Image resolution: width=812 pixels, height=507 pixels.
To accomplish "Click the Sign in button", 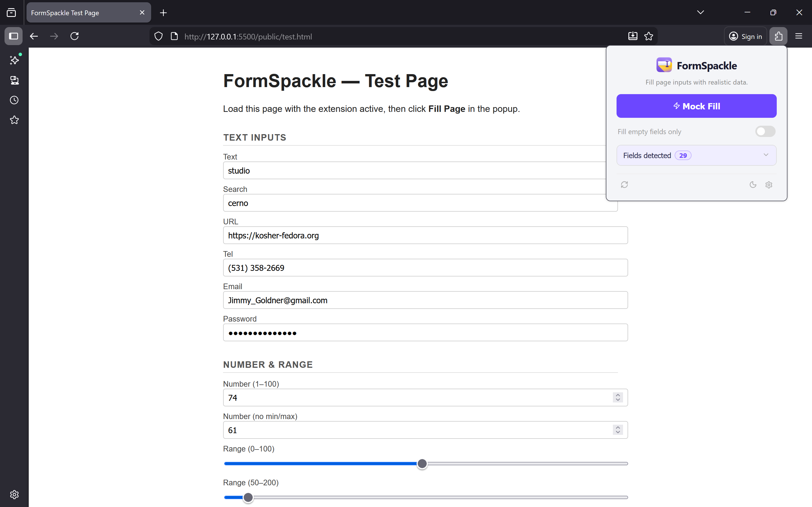I will point(745,36).
